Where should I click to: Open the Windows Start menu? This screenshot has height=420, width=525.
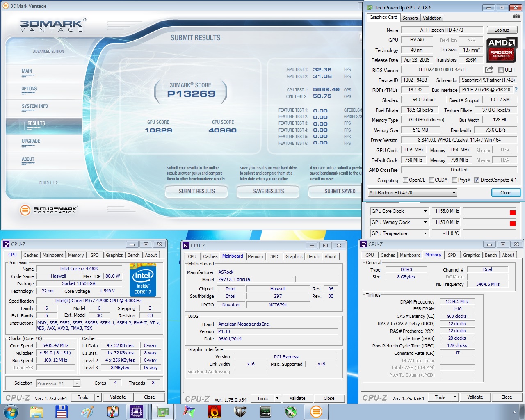[x=11, y=412]
